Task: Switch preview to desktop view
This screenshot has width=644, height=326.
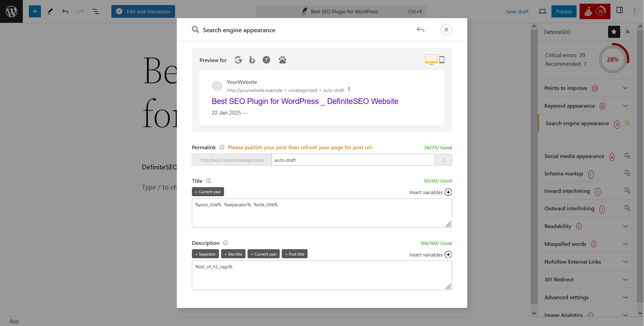Action: [431, 59]
